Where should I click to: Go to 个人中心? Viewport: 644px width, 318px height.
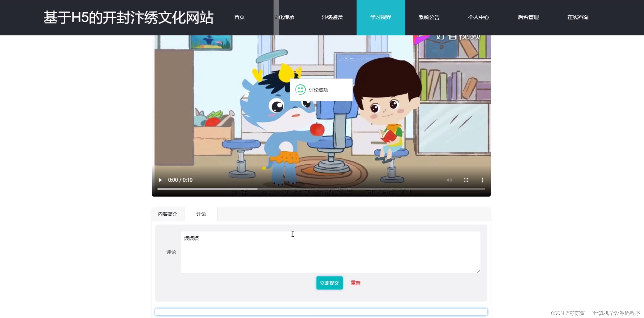pyautogui.click(x=478, y=17)
